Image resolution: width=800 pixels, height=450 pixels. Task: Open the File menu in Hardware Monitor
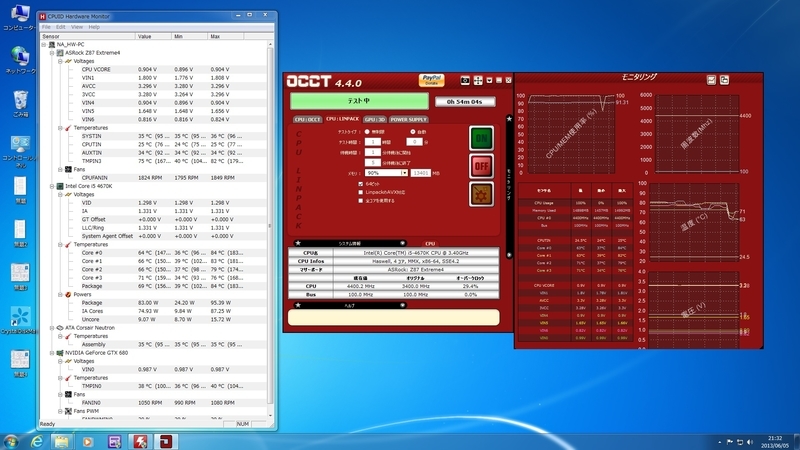pos(46,27)
